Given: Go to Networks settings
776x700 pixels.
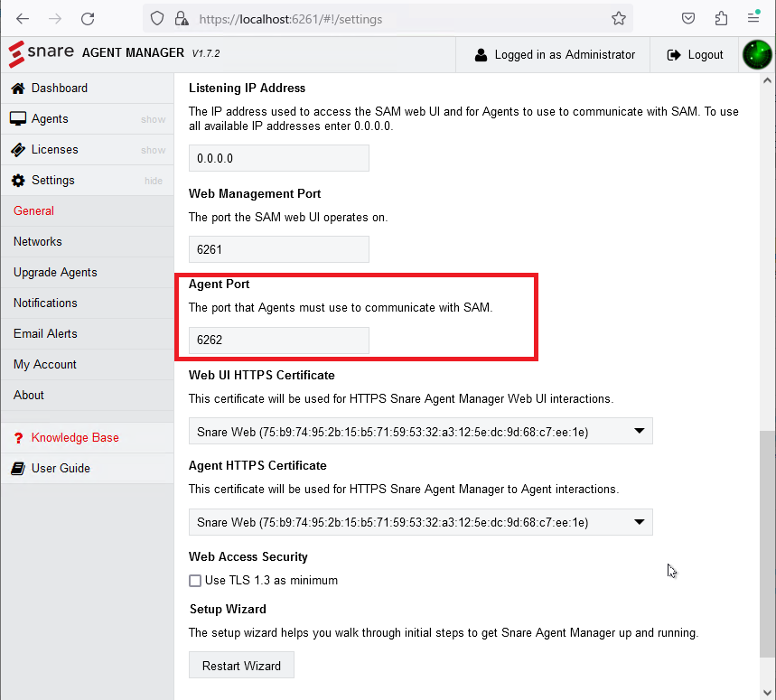Looking at the screenshot, I should [87, 241].
